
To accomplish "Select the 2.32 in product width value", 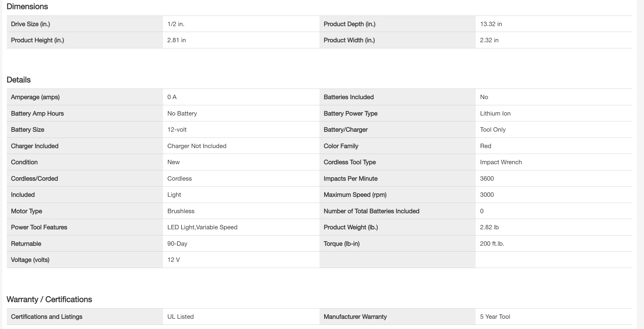I will pos(489,40).
